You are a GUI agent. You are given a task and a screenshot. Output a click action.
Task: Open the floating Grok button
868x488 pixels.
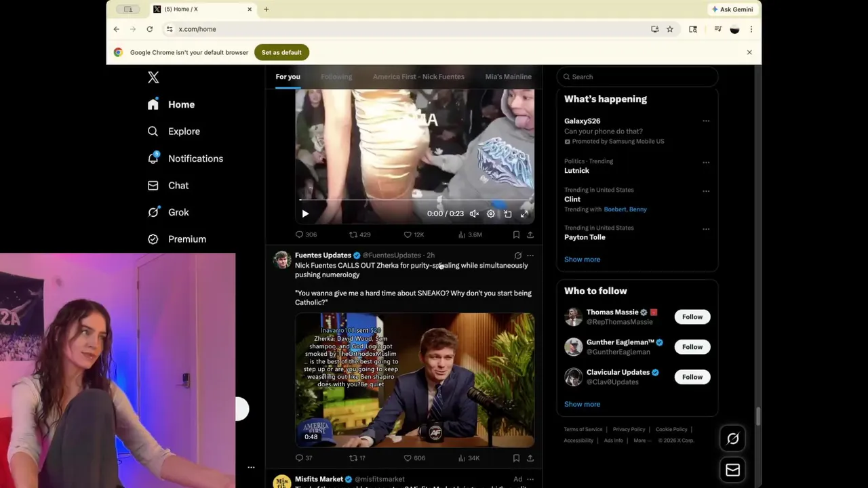[x=733, y=439]
